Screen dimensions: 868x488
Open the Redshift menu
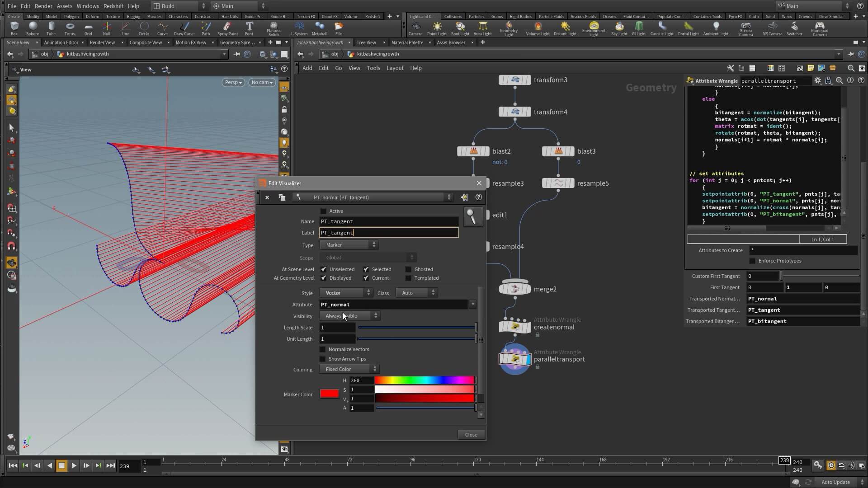[x=113, y=6]
